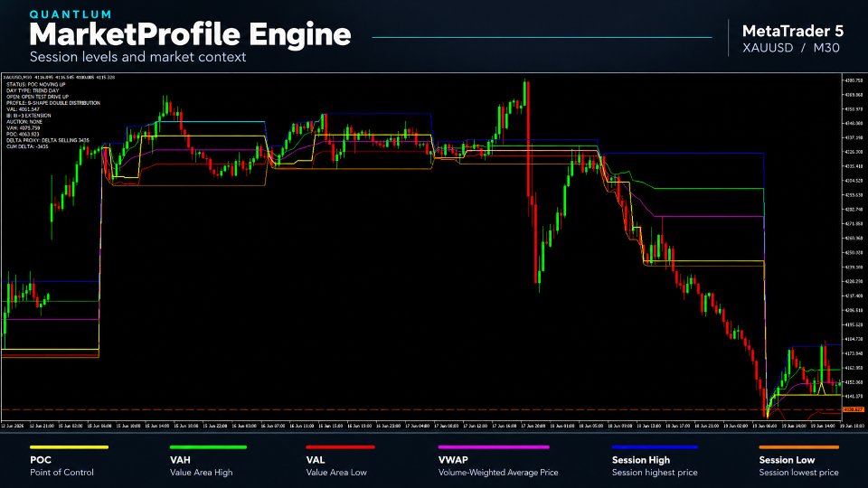
Task: Click the magenta VWAP legend line
Action: [494, 447]
